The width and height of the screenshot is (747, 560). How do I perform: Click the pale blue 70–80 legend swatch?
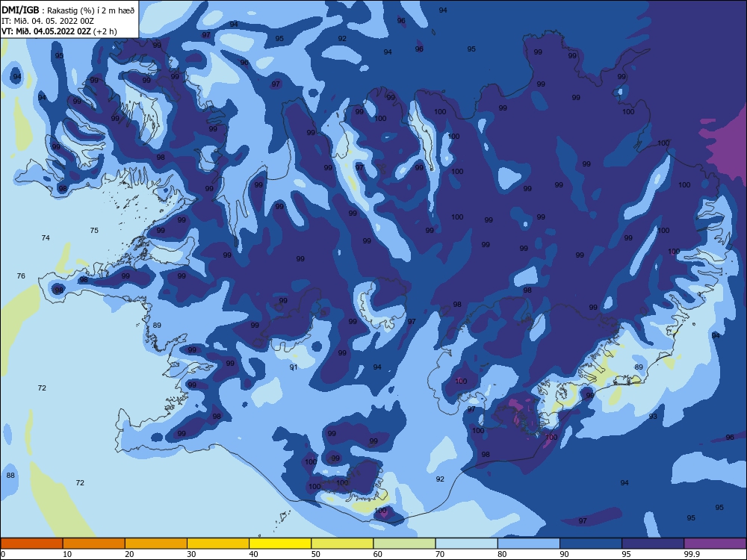(x=467, y=544)
